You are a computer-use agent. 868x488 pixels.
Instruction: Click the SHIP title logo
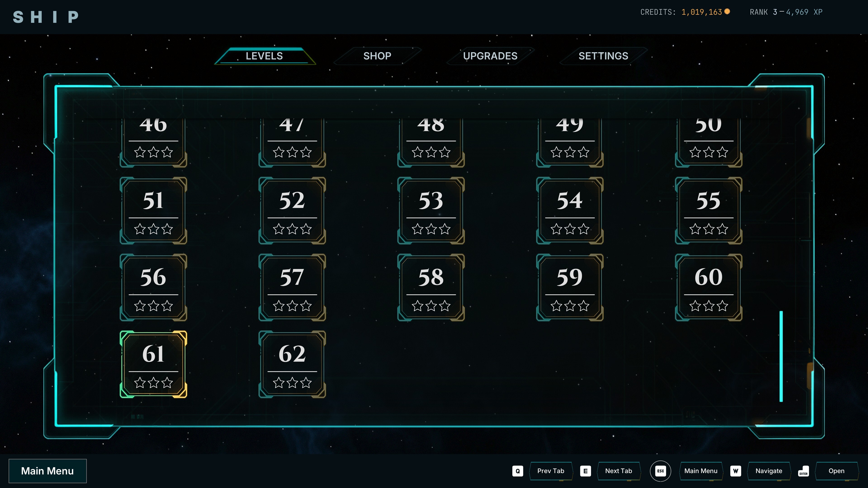[x=46, y=17]
